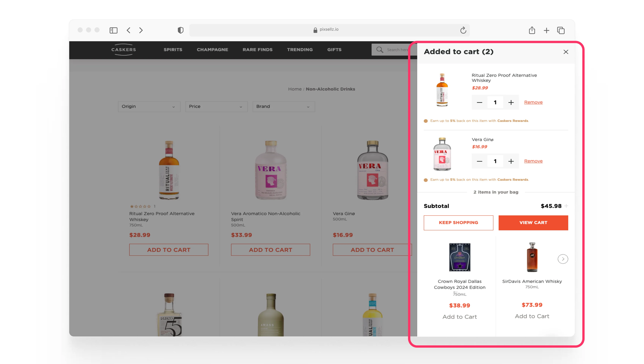Click the Caskers logo
Viewport: 644px width, 364px height.
123,49
